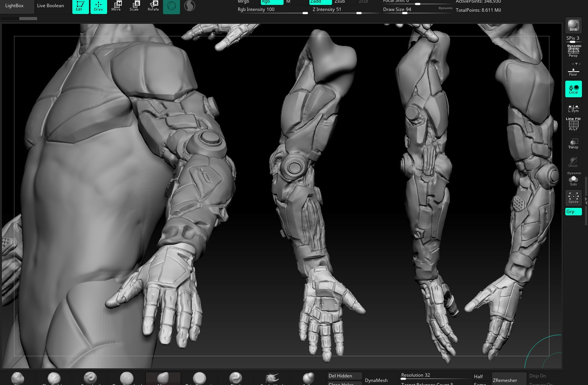
Task: Toggle the Persp perspective view
Action: click(573, 51)
